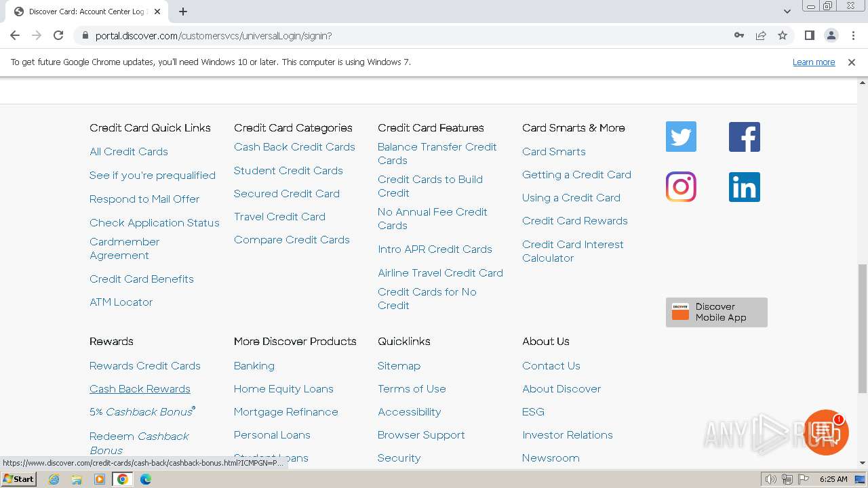Open Discover's LinkedIn page icon
This screenshot has height=488, width=868.
point(745,187)
